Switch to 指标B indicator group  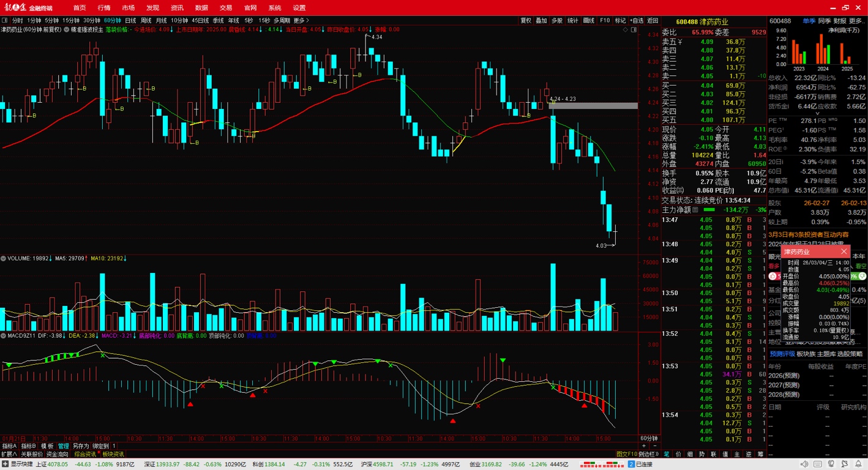point(29,446)
